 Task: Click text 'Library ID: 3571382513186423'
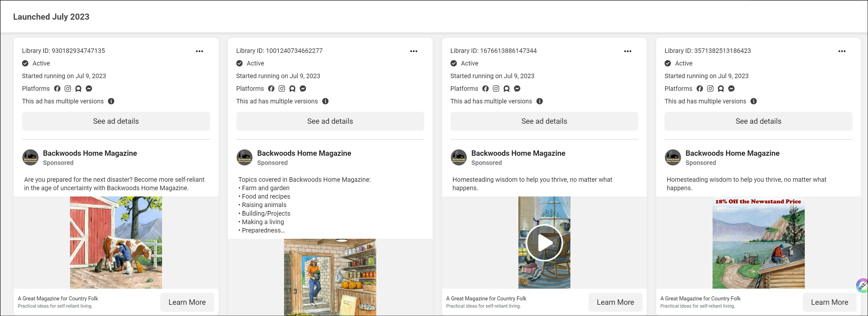708,51
